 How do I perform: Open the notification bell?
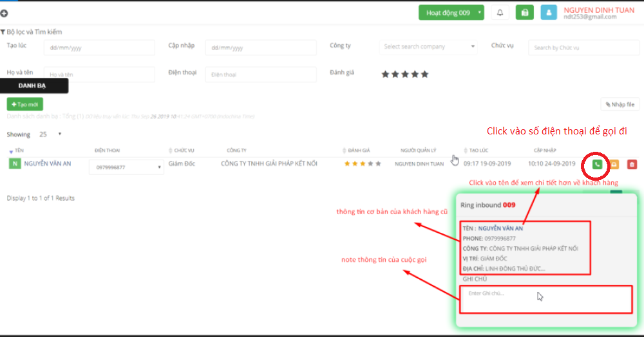tap(500, 13)
